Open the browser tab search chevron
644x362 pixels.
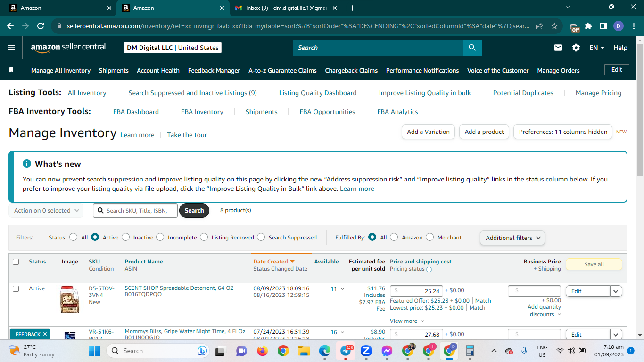pos(568,7)
